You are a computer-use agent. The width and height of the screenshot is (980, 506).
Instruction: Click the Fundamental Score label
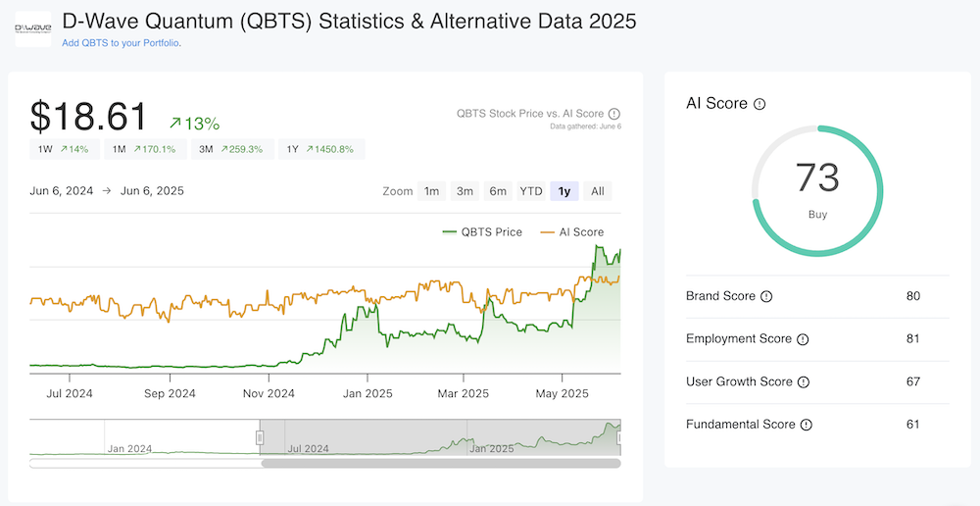tap(741, 425)
